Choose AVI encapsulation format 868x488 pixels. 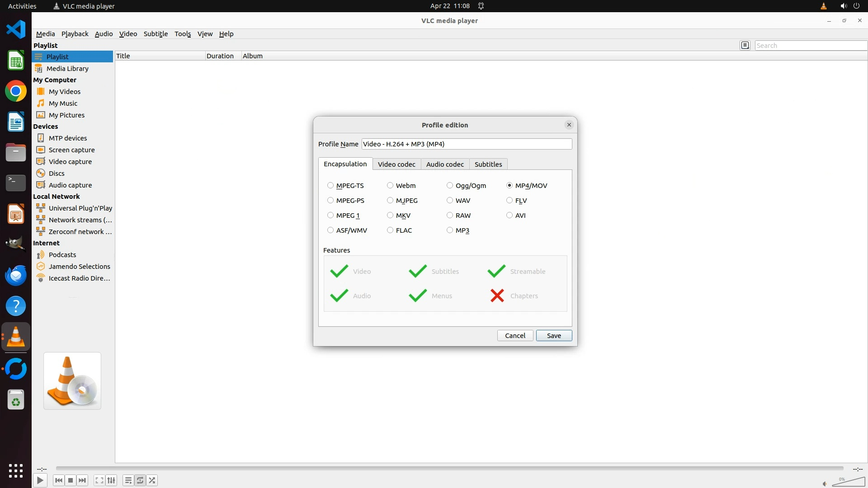(x=509, y=216)
